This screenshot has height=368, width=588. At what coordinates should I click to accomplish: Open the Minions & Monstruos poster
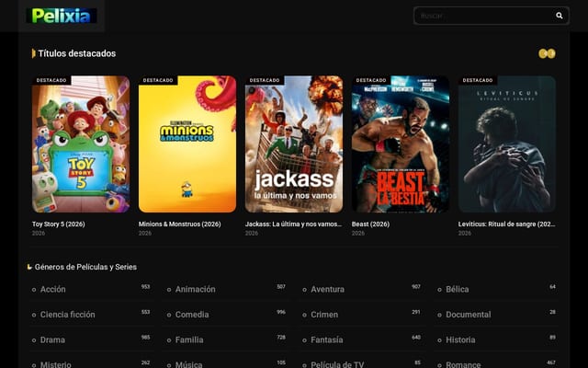[187, 144]
